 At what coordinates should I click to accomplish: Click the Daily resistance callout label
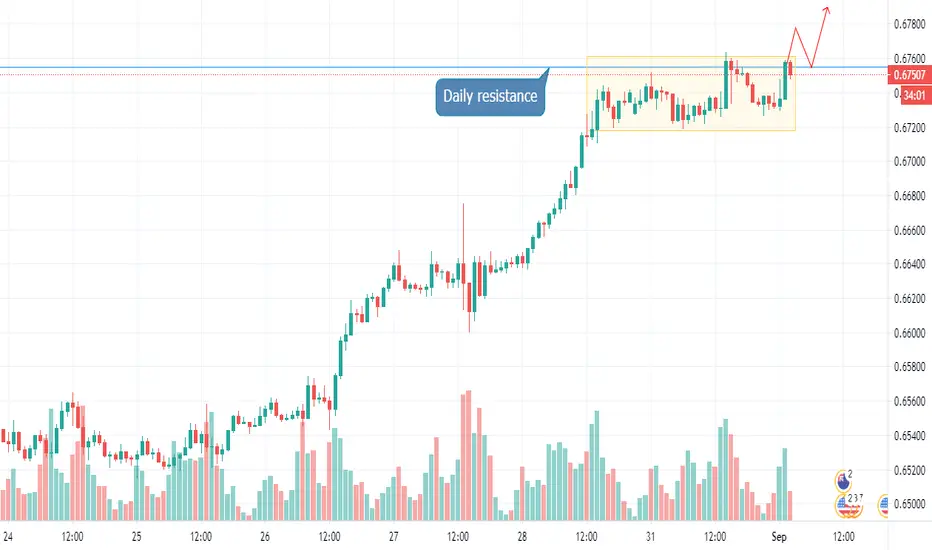point(490,96)
